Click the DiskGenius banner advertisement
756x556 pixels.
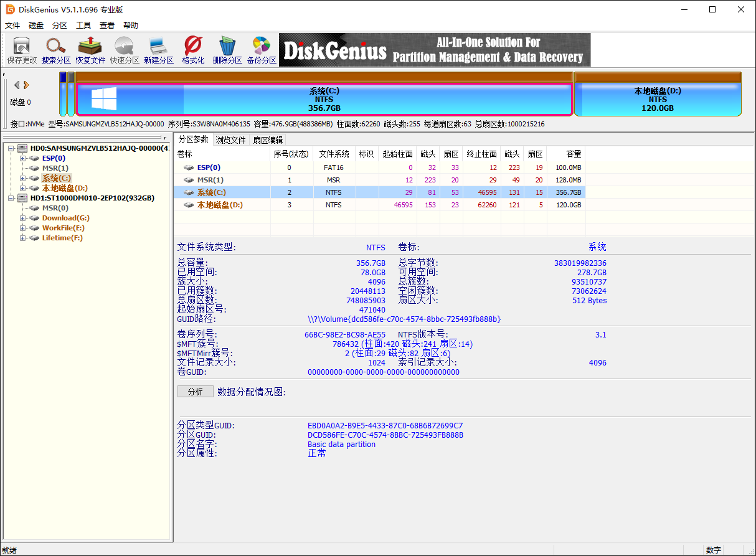click(435, 50)
